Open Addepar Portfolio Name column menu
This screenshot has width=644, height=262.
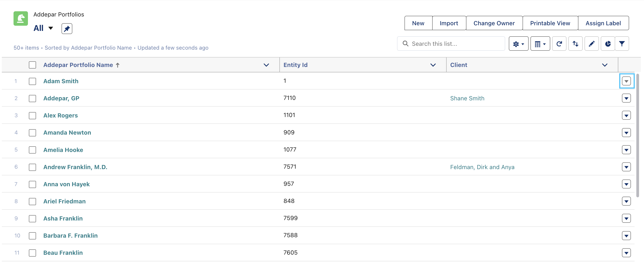[x=266, y=65]
